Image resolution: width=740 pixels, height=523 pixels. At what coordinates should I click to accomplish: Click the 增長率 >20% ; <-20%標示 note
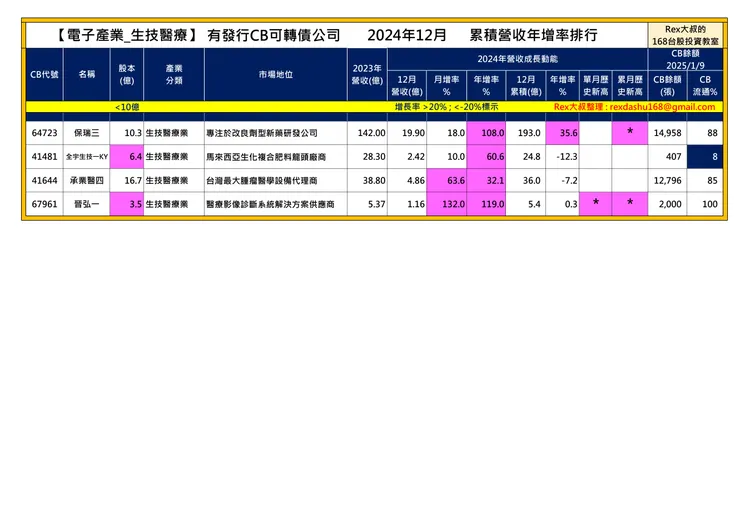click(446, 107)
